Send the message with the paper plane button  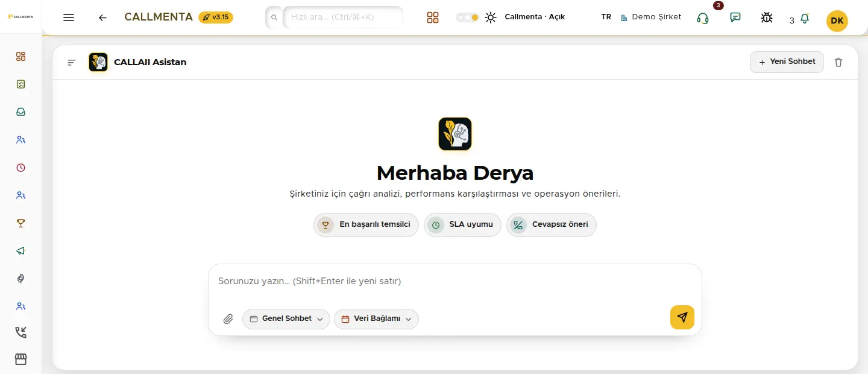pyautogui.click(x=682, y=317)
